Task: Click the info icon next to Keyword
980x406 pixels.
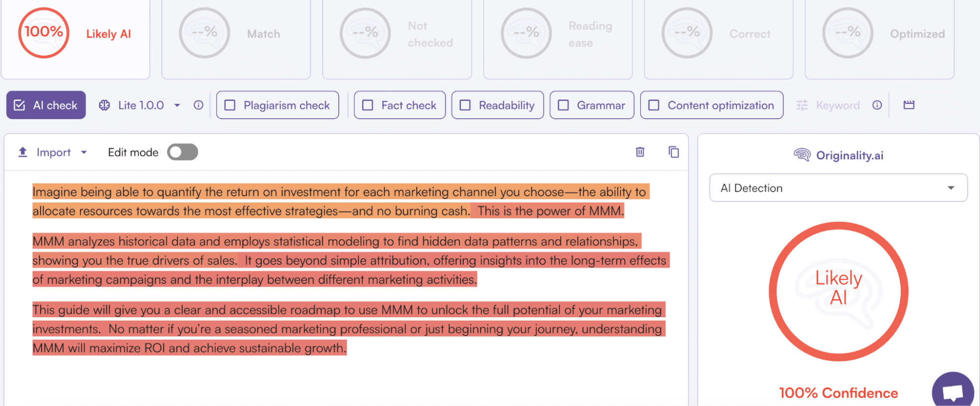Action: point(877,105)
